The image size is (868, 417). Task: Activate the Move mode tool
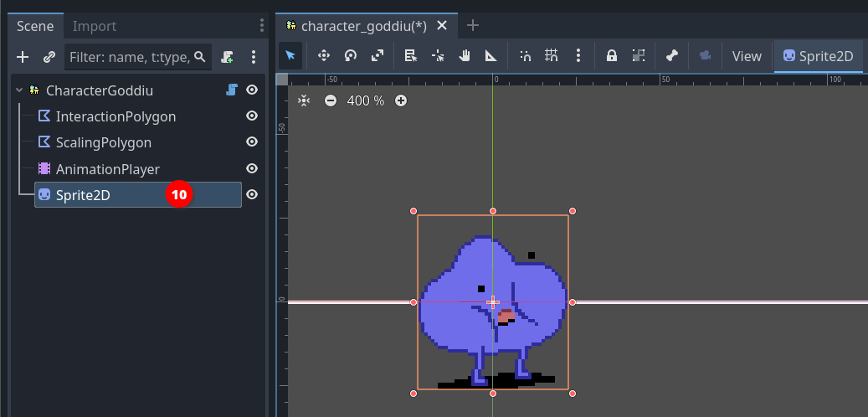pos(324,55)
